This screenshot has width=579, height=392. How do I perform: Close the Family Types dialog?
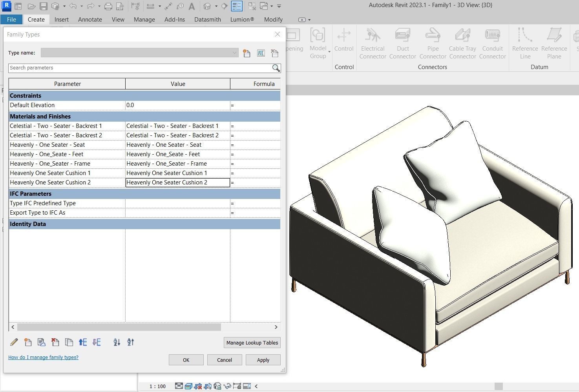coord(278,34)
